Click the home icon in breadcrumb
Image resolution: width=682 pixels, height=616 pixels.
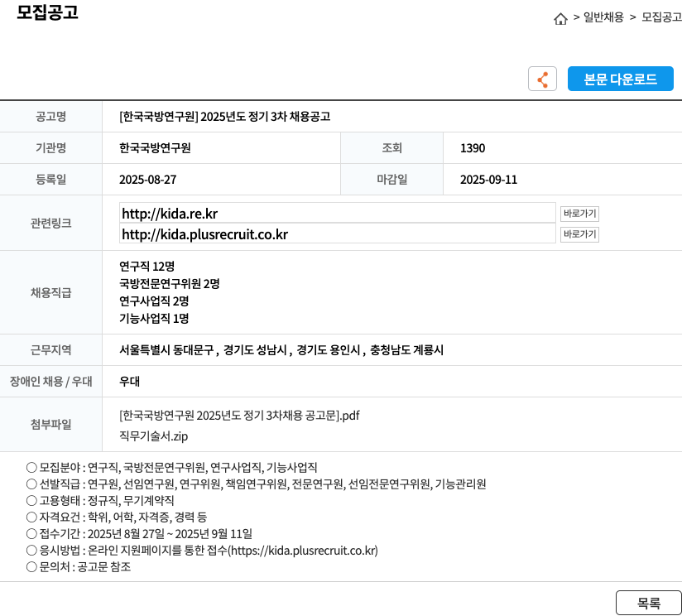pos(560,19)
